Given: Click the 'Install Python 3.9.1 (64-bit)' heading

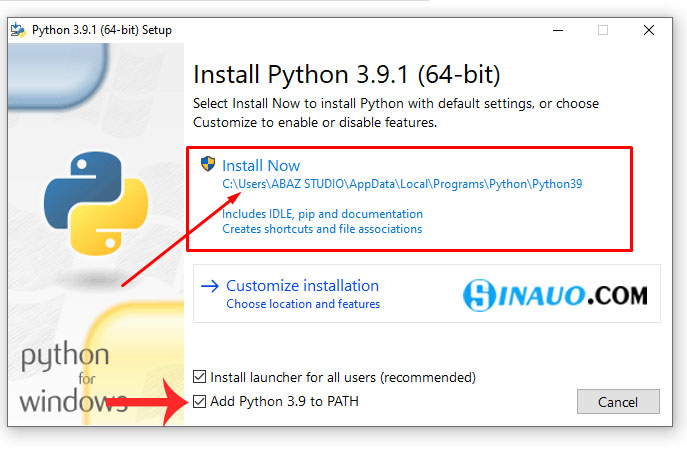Looking at the screenshot, I should pos(347,74).
